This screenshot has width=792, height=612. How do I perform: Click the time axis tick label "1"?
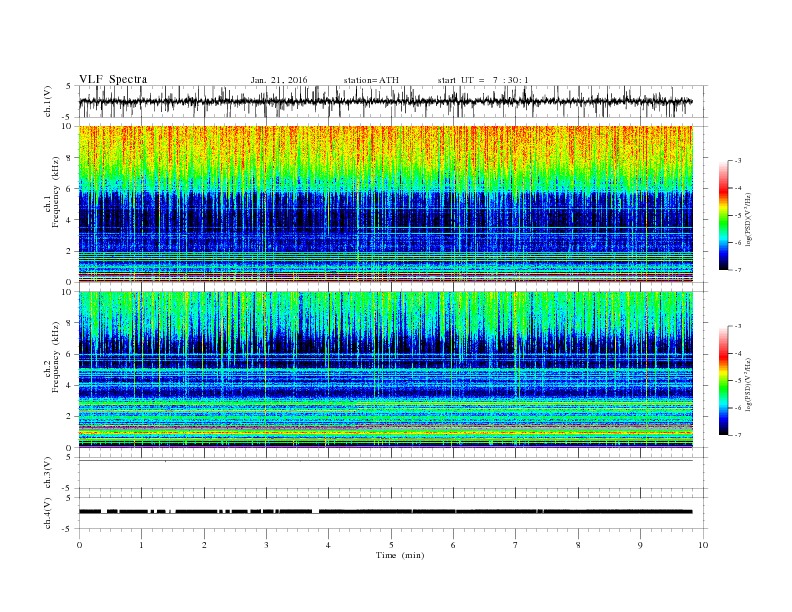click(142, 545)
